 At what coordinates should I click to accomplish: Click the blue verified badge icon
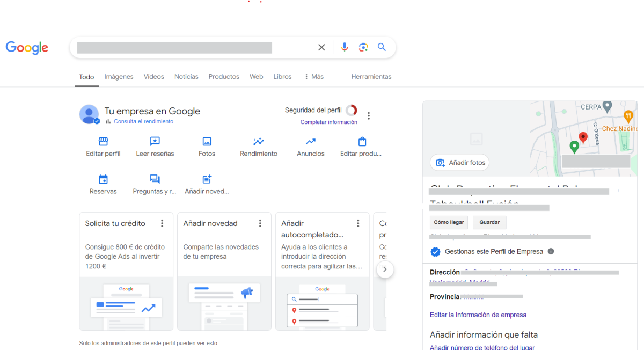[x=435, y=251]
